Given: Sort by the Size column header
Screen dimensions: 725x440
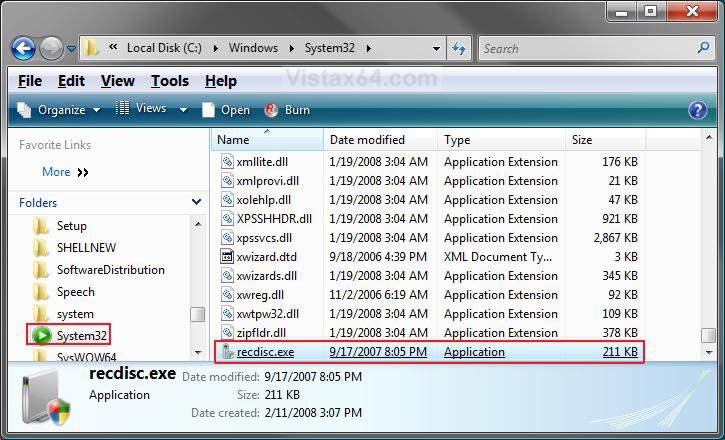Looking at the screenshot, I should coord(605,140).
